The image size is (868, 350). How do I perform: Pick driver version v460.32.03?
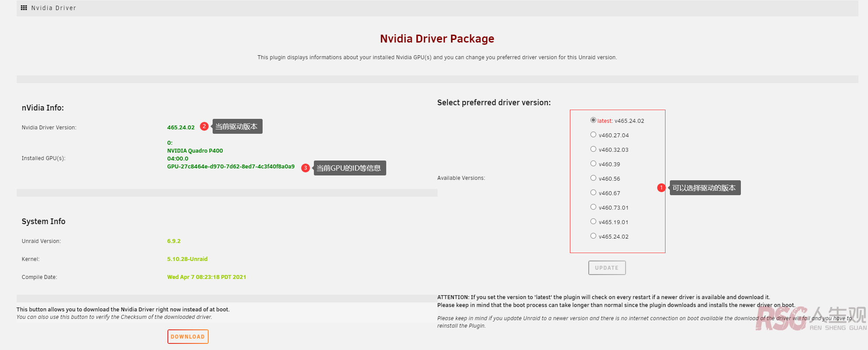click(593, 149)
